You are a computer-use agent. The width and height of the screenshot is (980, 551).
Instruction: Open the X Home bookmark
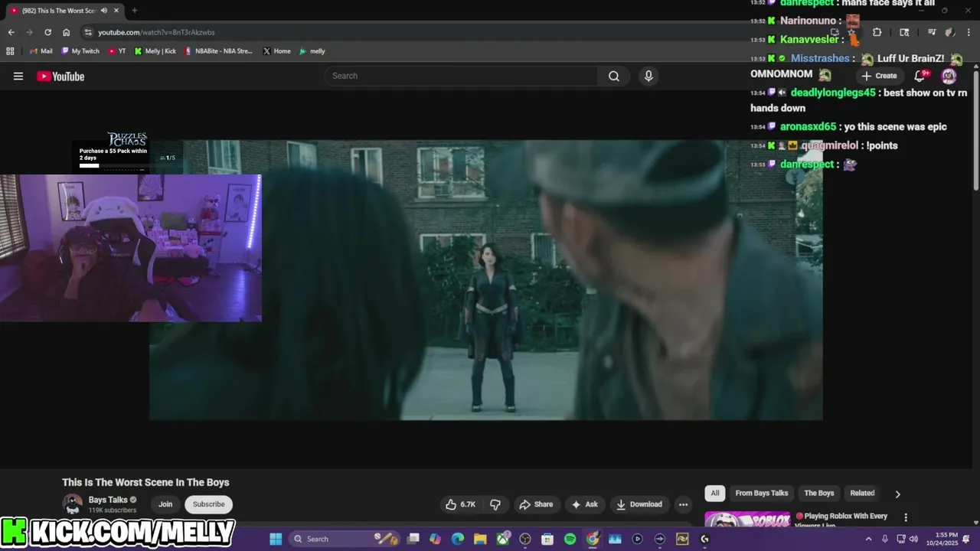(276, 51)
